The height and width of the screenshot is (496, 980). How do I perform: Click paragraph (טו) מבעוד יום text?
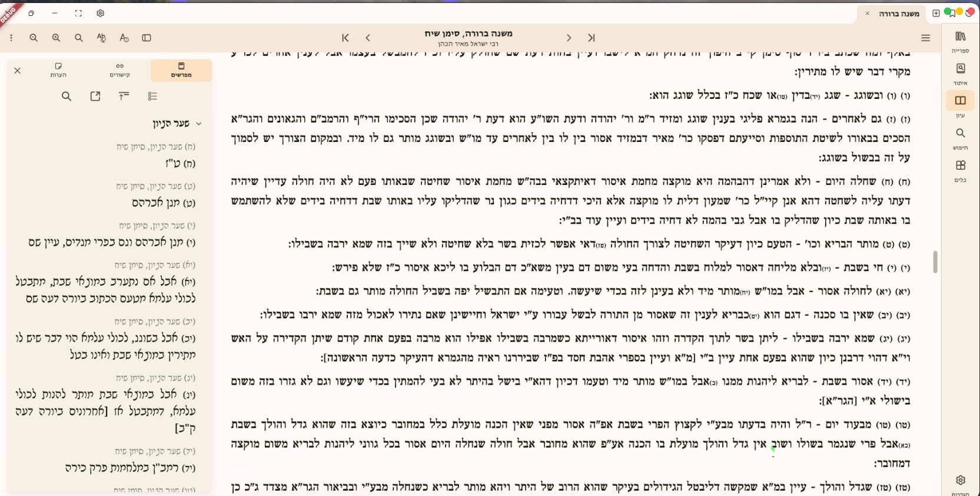[570, 444]
